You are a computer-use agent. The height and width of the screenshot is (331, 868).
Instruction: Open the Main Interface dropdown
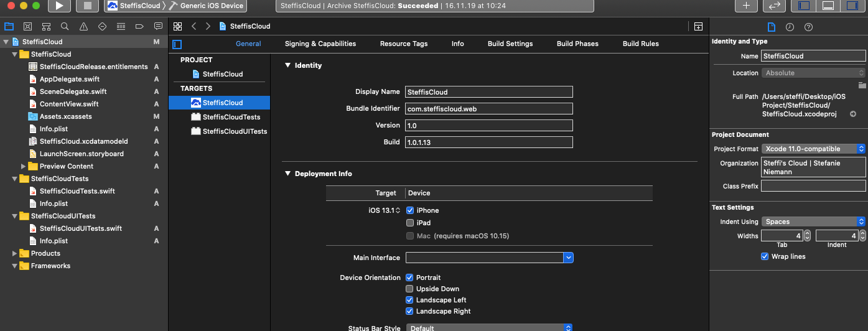point(568,258)
